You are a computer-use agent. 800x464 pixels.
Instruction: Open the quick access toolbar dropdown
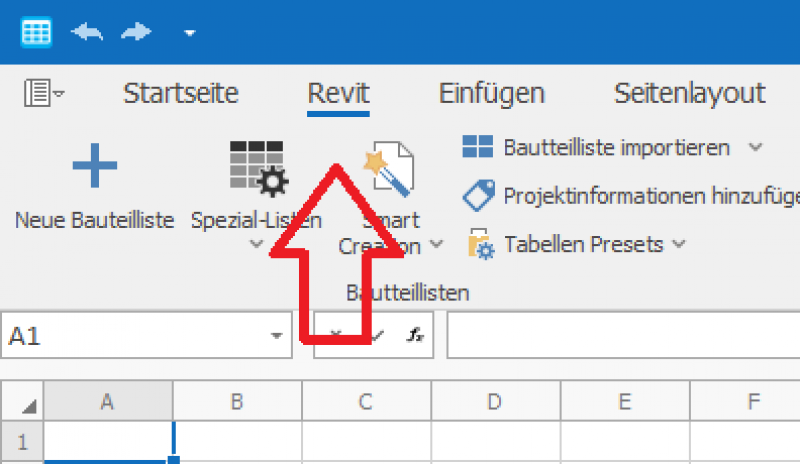tap(189, 33)
